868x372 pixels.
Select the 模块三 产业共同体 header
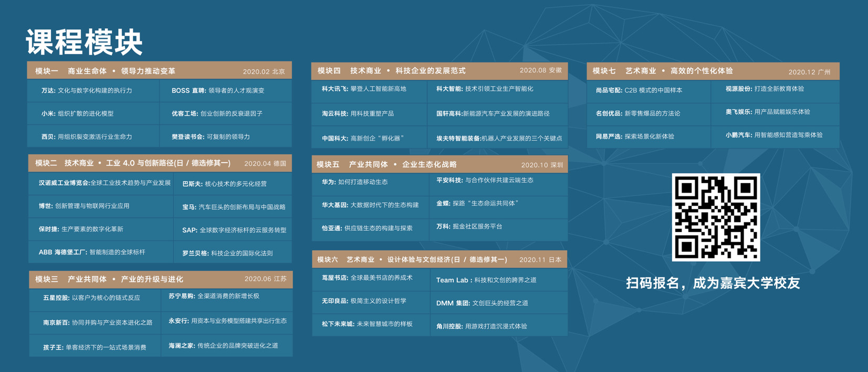point(161,279)
